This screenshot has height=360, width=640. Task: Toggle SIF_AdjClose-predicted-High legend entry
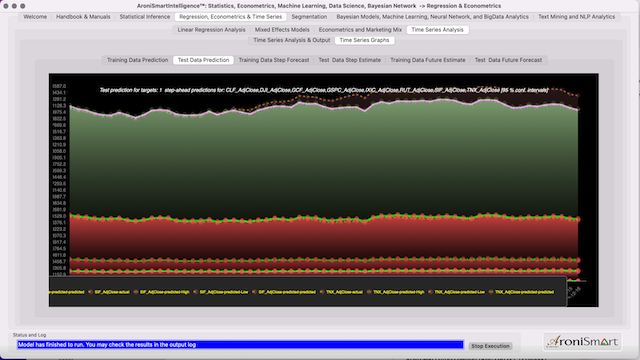pos(162,292)
